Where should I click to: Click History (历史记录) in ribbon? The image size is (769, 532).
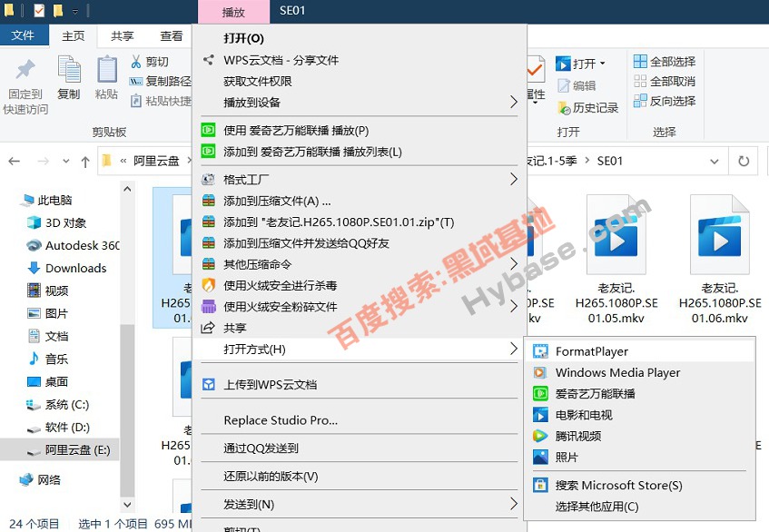click(588, 107)
